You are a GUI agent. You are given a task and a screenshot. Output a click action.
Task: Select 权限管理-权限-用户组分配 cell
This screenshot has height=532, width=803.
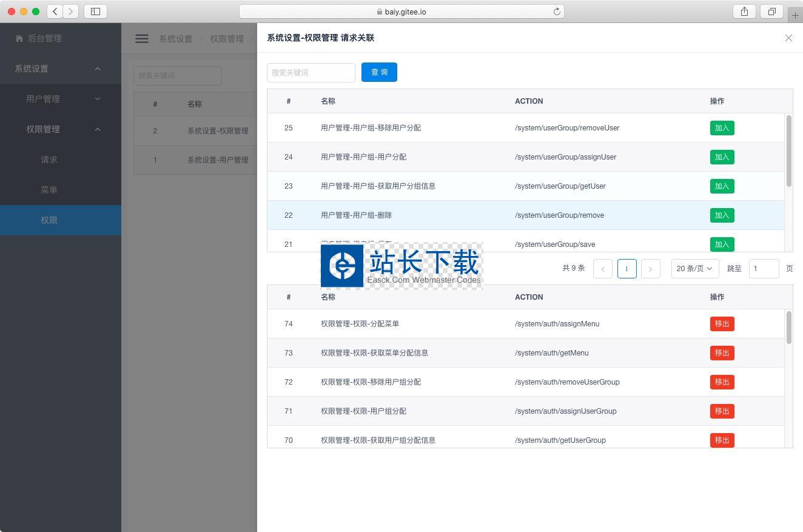pos(363,411)
